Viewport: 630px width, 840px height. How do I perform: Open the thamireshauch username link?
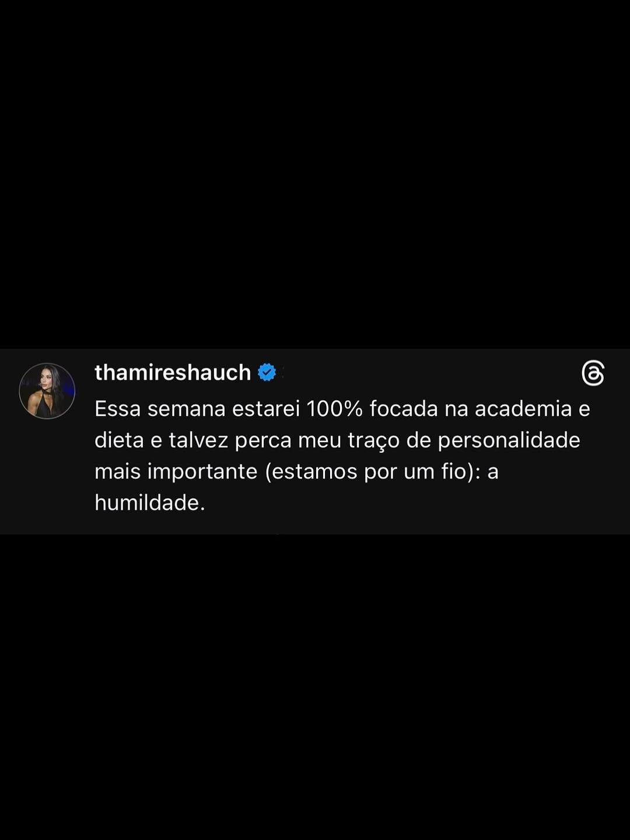(173, 372)
